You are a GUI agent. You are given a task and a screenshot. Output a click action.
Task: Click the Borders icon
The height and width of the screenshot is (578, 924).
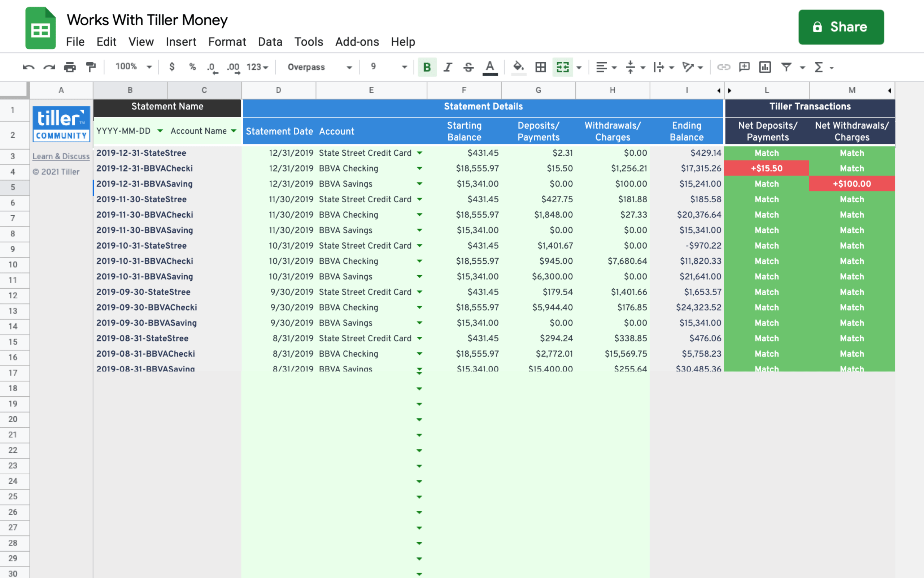click(x=540, y=67)
